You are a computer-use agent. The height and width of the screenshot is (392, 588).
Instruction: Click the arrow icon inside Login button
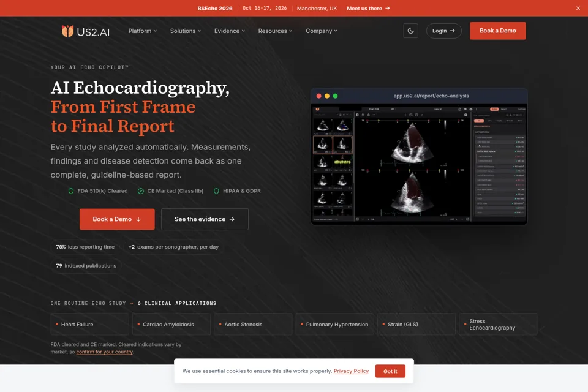tap(452, 31)
